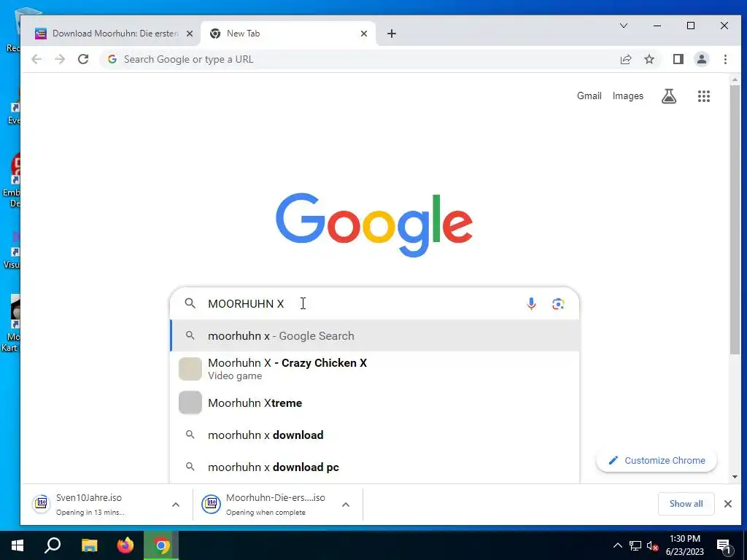The height and width of the screenshot is (560, 747).
Task: Expand Moorhuhn-Die-ers...iso download options
Action: tap(345, 505)
